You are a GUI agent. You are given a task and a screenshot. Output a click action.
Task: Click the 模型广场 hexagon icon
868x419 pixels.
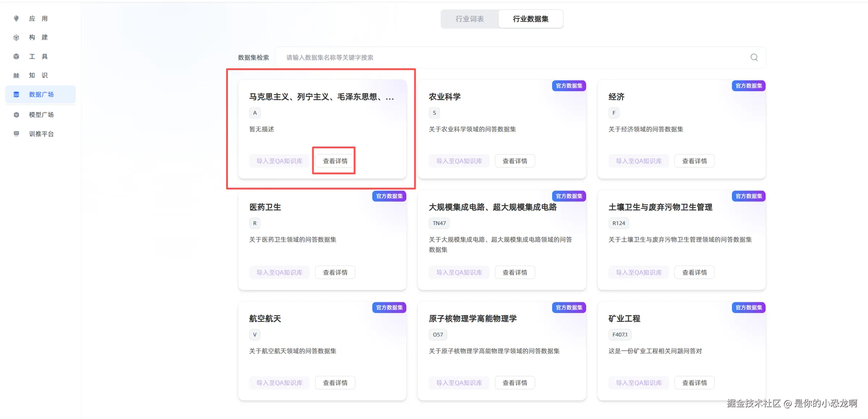[16, 115]
